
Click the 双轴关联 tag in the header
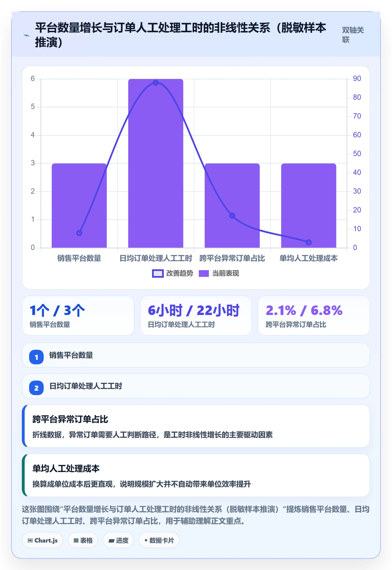click(x=353, y=35)
